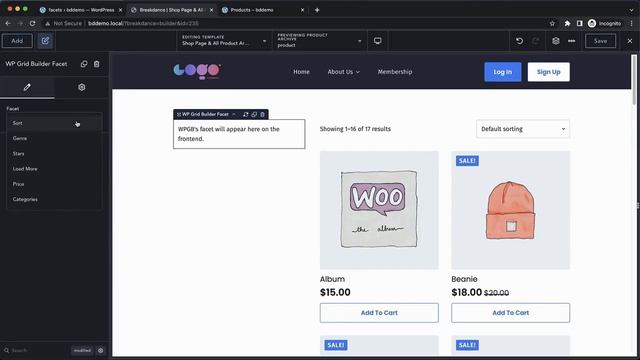Open the Previewing Product Archive dropdown
This screenshot has width=640, height=360.
tap(319, 40)
